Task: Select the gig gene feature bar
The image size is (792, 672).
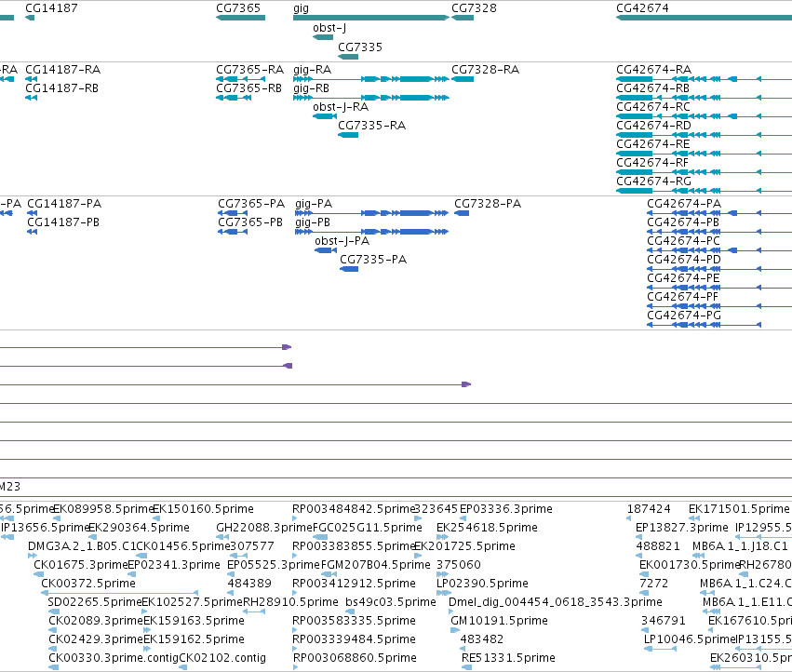Action: 371,18
